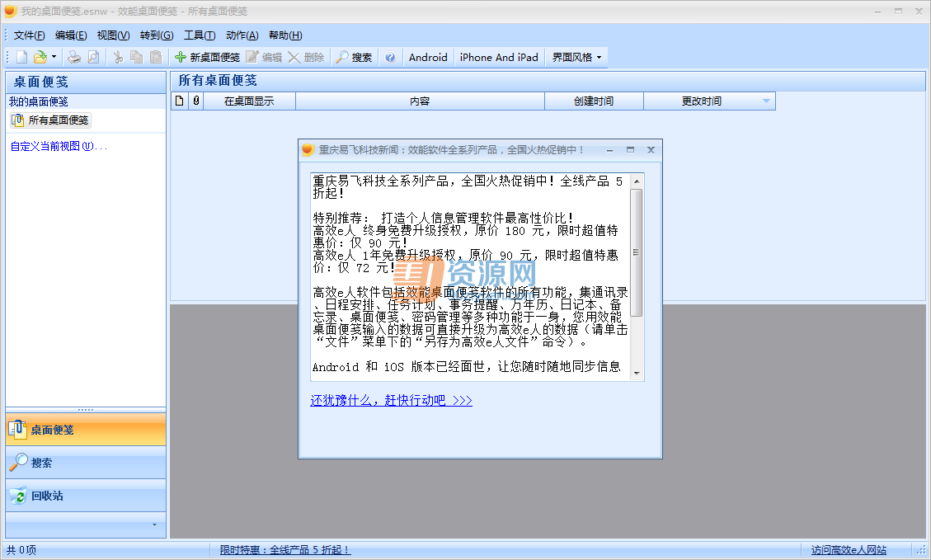The height and width of the screenshot is (560, 931).
Task: Click the Cut scissors icon
Action: tap(118, 57)
